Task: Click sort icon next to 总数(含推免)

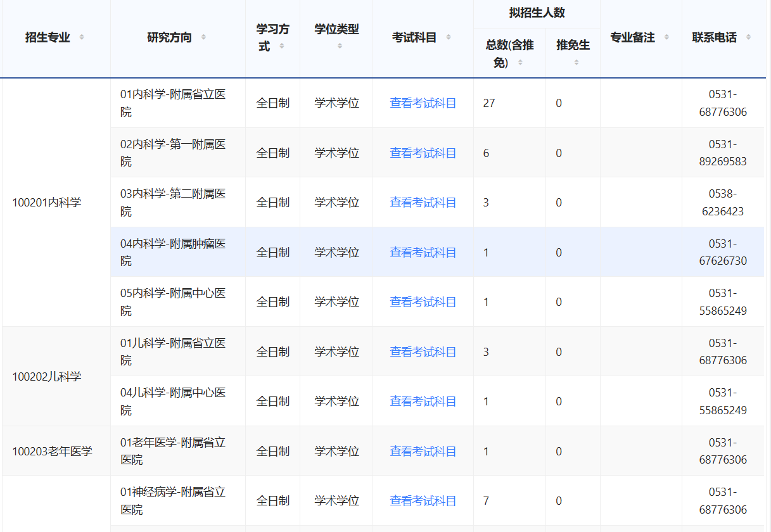Action: click(520, 62)
